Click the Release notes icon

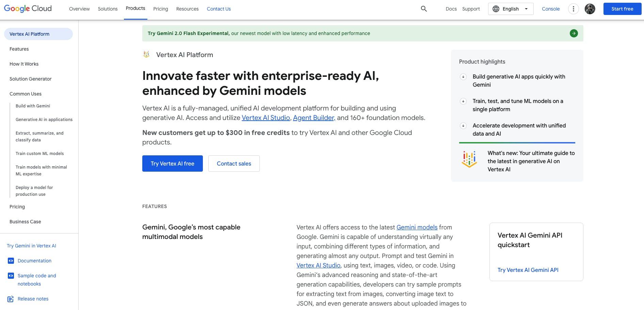[11, 299]
